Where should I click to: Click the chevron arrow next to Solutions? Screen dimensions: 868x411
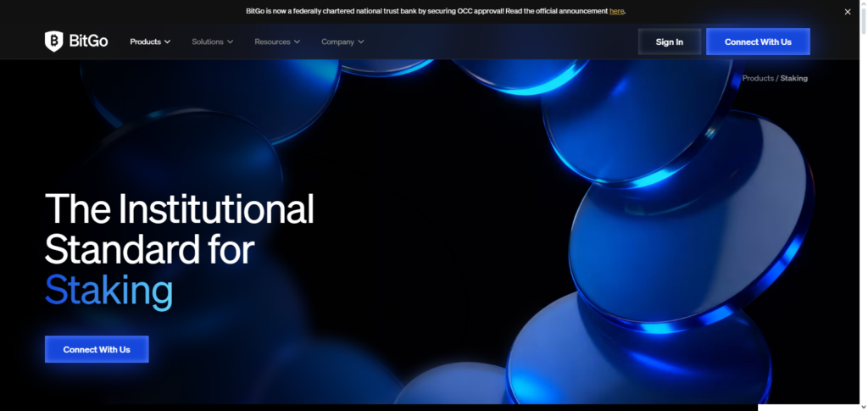(231, 42)
